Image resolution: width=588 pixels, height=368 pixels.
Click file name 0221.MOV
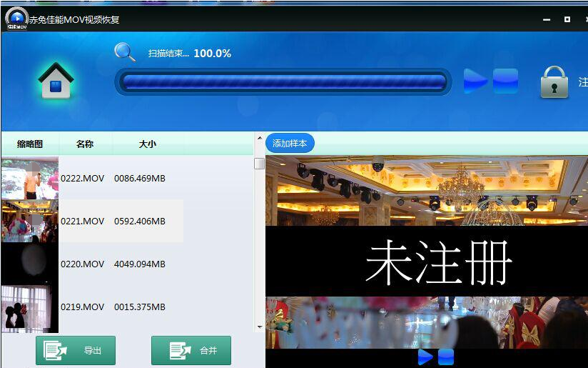(83, 222)
